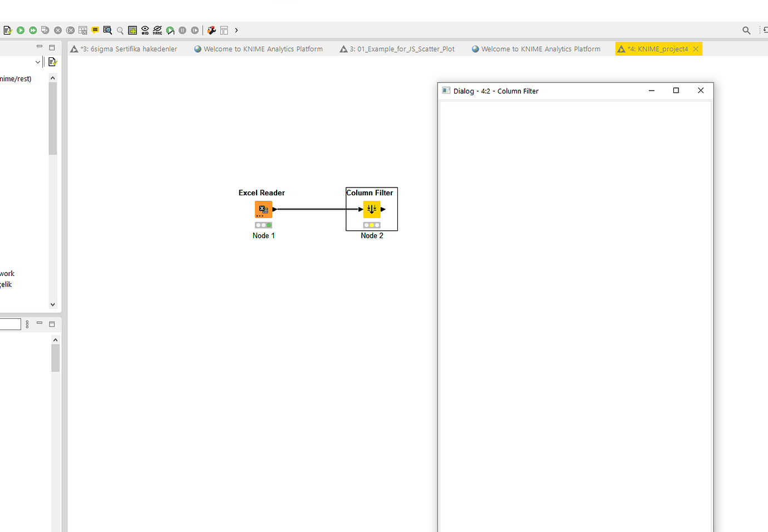Toggle grid display using the grid-plus icon

point(132,30)
